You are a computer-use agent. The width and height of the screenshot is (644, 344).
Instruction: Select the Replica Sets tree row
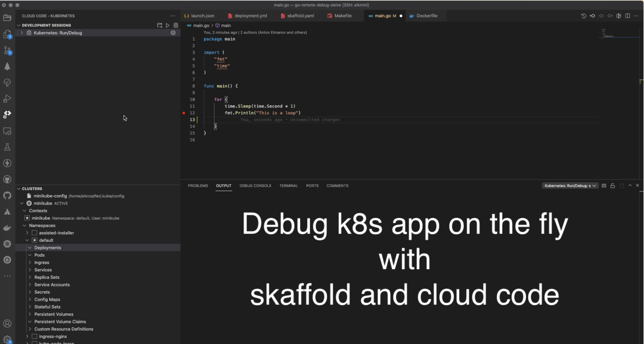click(x=98, y=277)
